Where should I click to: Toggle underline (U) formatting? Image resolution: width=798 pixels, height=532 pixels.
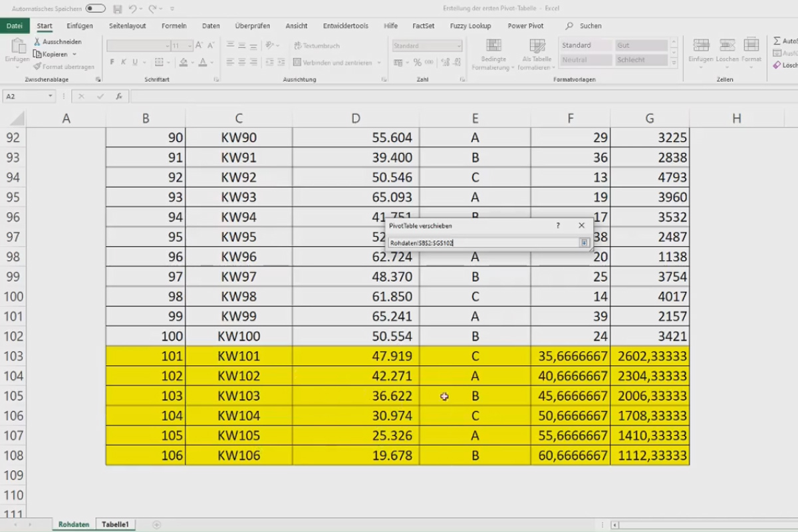pyautogui.click(x=135, y=63)
